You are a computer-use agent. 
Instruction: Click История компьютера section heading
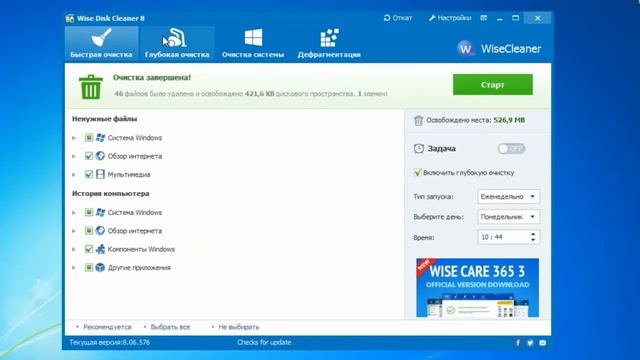[111, 193]
